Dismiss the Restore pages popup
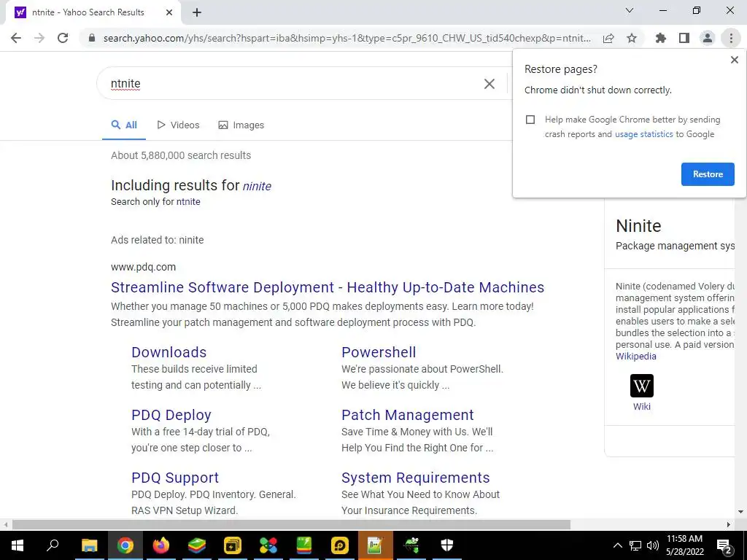Image resolution: width=747 pixels, height=560 pixels. (735, 60)
